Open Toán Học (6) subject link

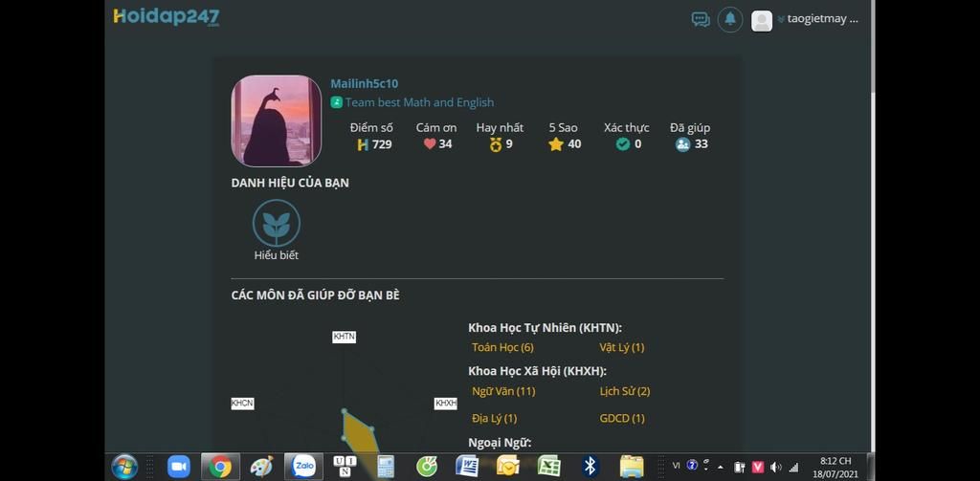point(502,347)
